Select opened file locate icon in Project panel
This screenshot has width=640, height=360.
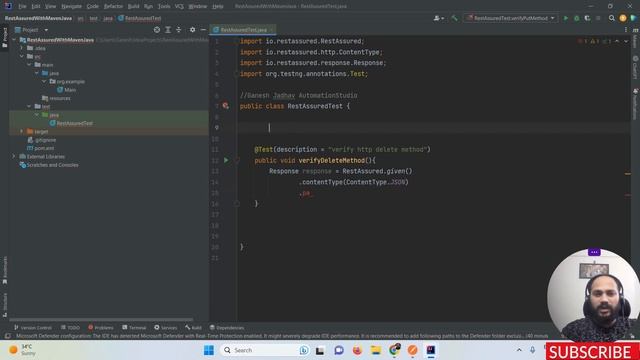pos(157,30)
